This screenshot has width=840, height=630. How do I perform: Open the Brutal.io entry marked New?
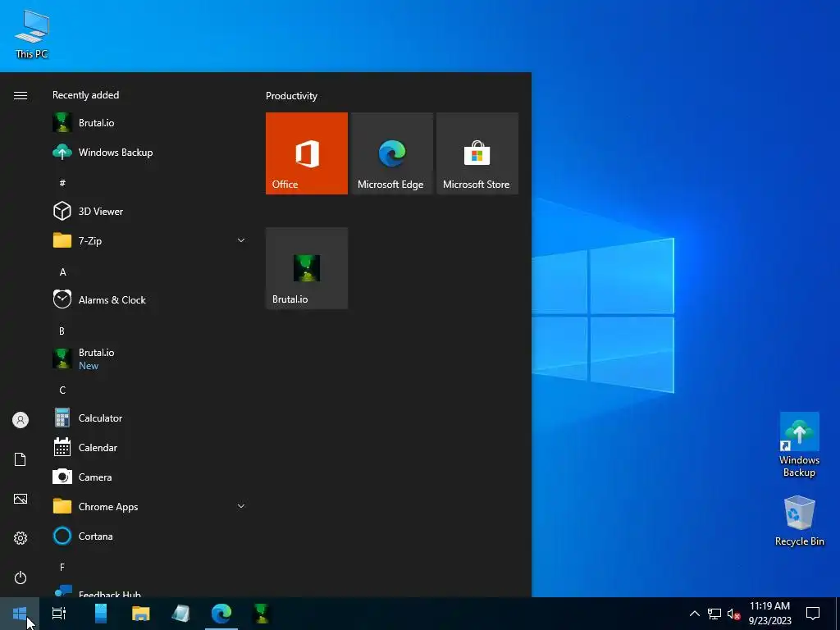click(150, 359)
